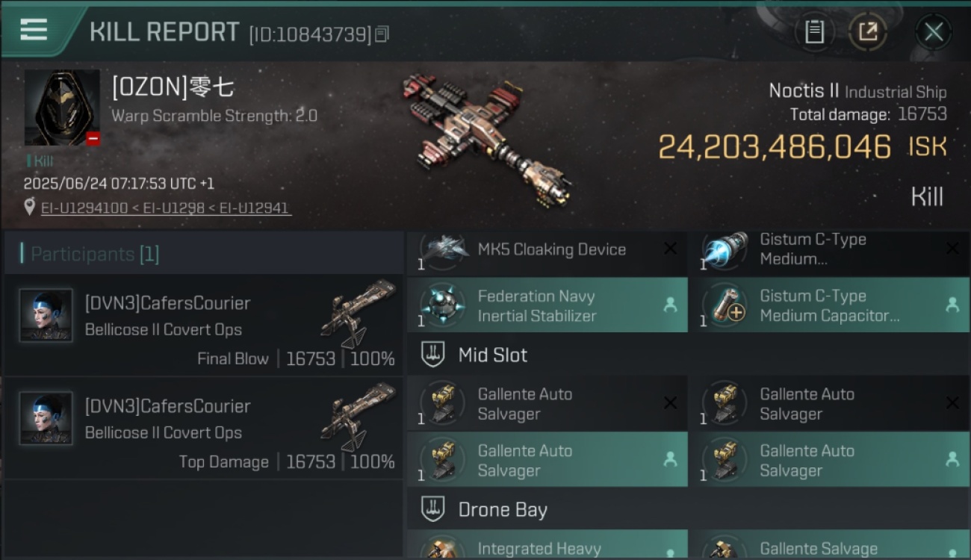Open Final Blow participant CafersCourier entry
This screenshot has width=971, height=560.
pyautogui.click(x=203, y=326)
